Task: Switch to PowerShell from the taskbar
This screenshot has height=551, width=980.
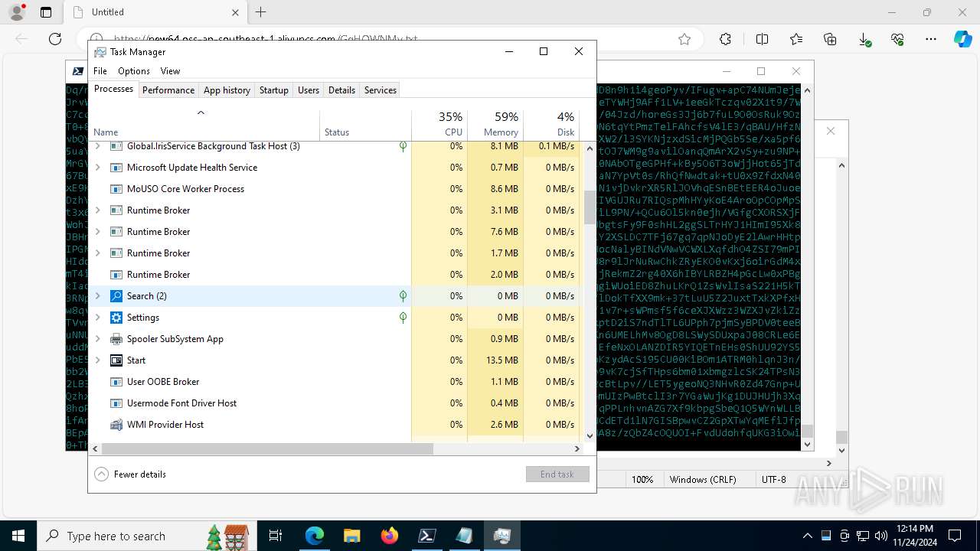Action: (x=427, y=536)
